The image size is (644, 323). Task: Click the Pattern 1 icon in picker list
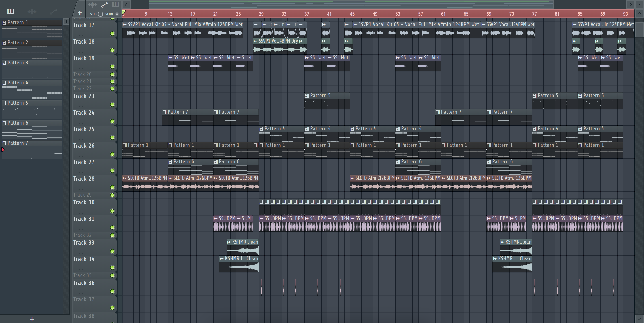[4, 23]
